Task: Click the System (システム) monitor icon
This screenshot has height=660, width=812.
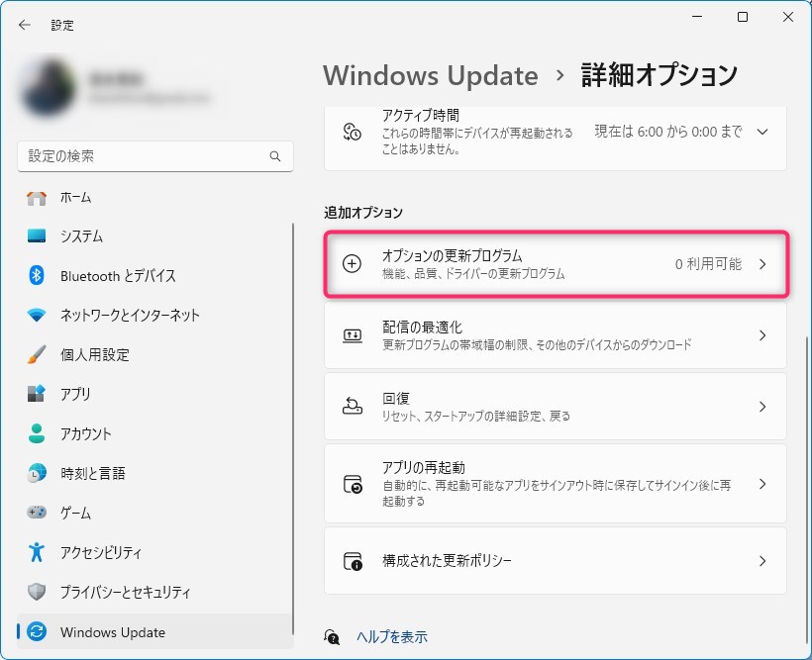Action: (x=37, y=236)
